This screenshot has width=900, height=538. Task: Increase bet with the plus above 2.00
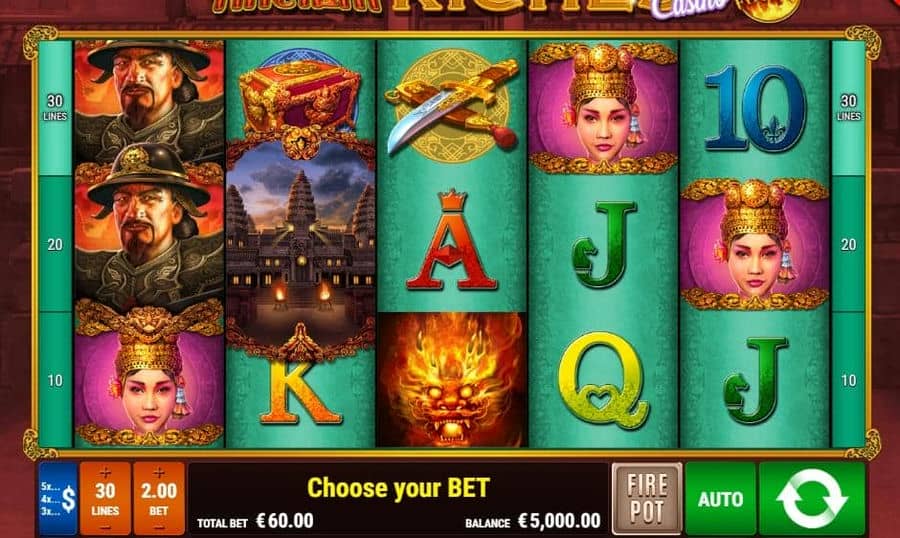(x=159, y=473)
